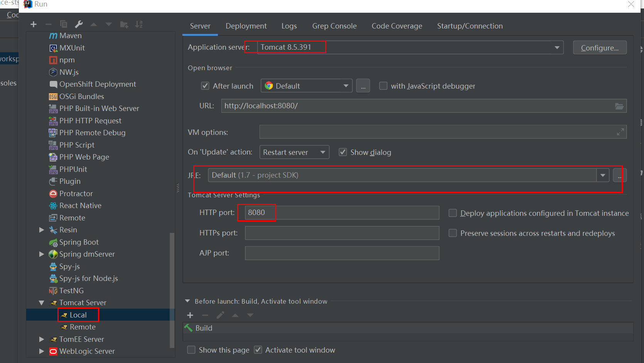
Task: Click the JRE browse ellipsis button
Action: click(619, 175)
